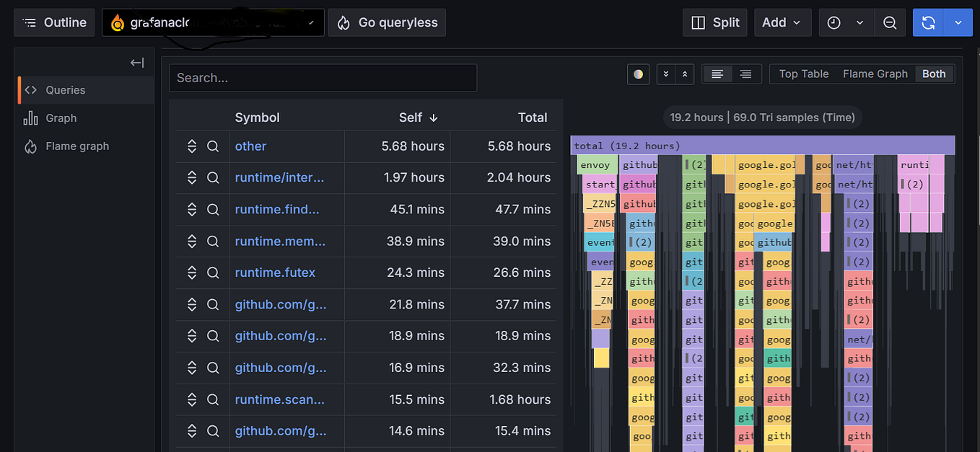Collapse the left sidebar panel
The image size is (980, 452).
[x=136, y=62]
